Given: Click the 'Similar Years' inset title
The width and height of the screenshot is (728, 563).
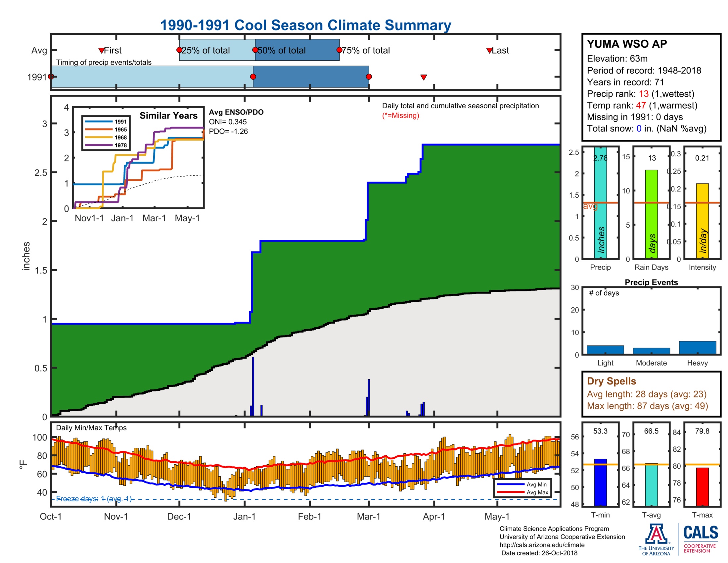Looking at the screenshot, I should (169, 116).
